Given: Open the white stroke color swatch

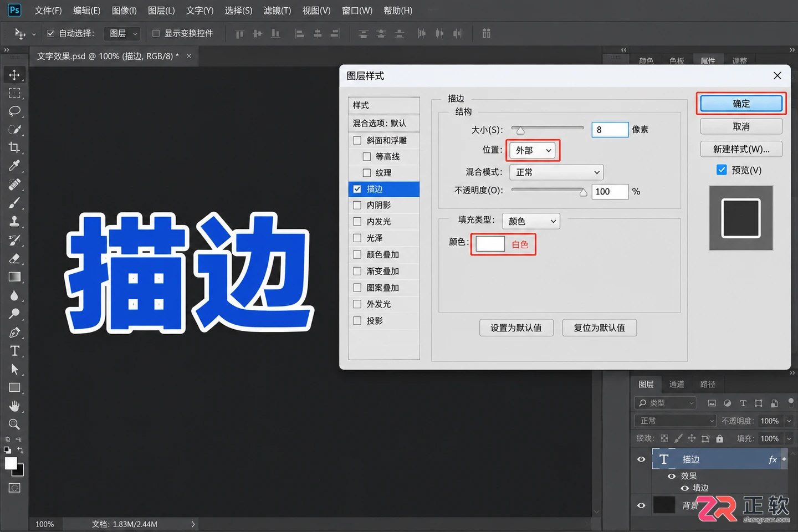Looking at the screenshot, I should pos(490,244).
